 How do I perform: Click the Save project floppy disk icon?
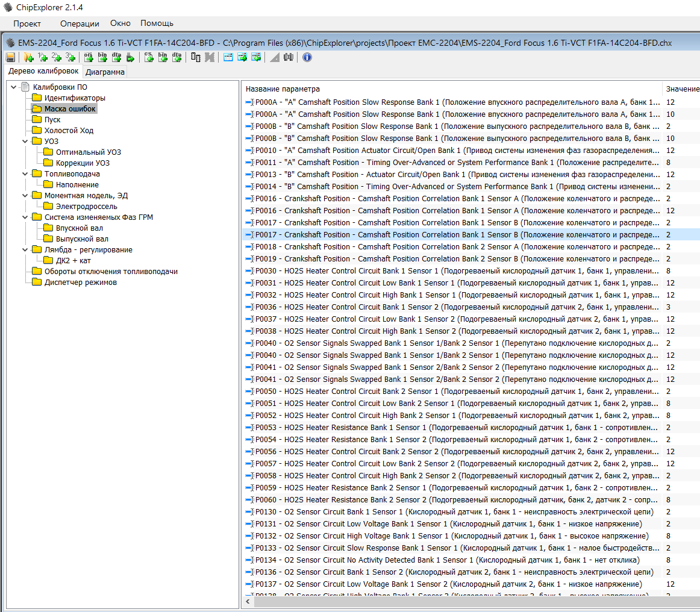pos(10,57)
